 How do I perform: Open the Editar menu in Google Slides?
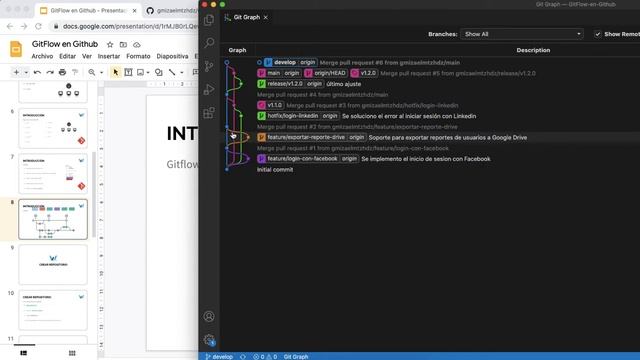[x=67, y=56]
